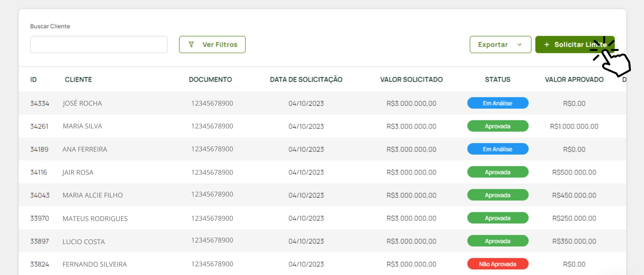The image size is (644, 275).
Task: Select the Ana Ferreira row name
Action: point(85,149)
